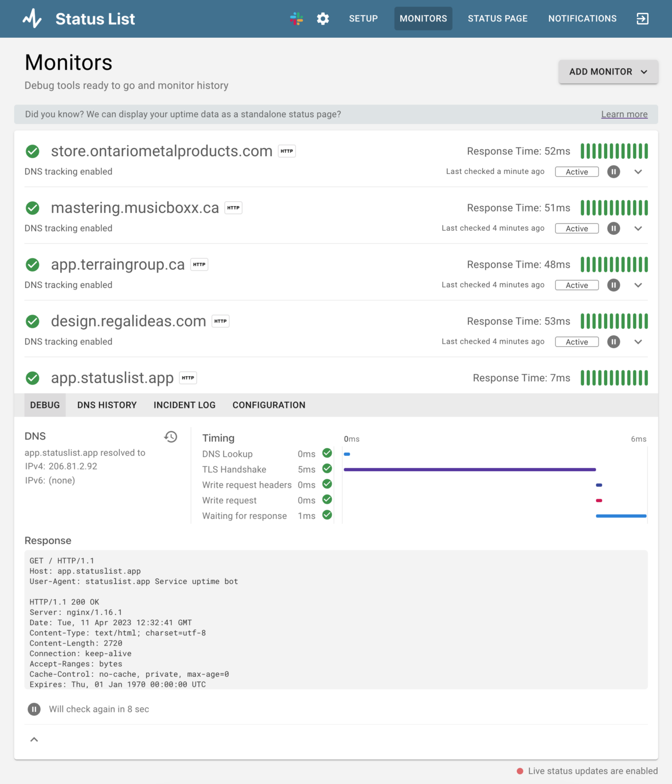Pause monitoring for store.ontariometalproducts.com

614,171
